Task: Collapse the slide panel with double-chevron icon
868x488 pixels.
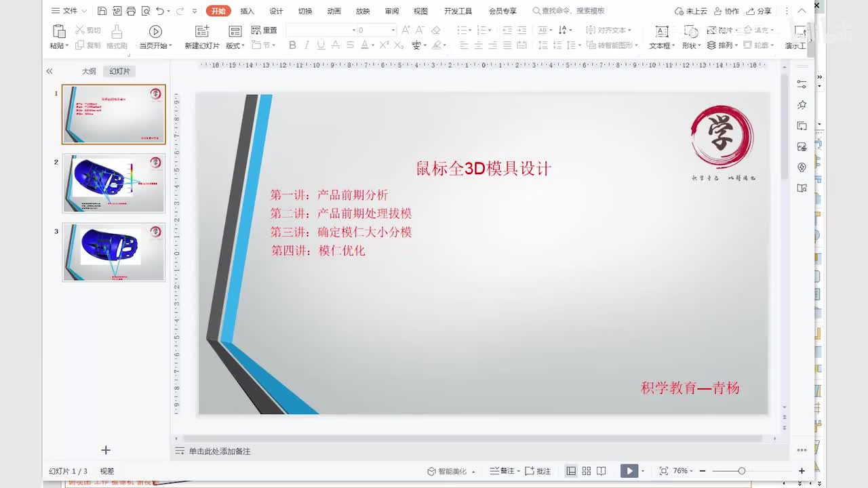Action: [x=50, y=71]
